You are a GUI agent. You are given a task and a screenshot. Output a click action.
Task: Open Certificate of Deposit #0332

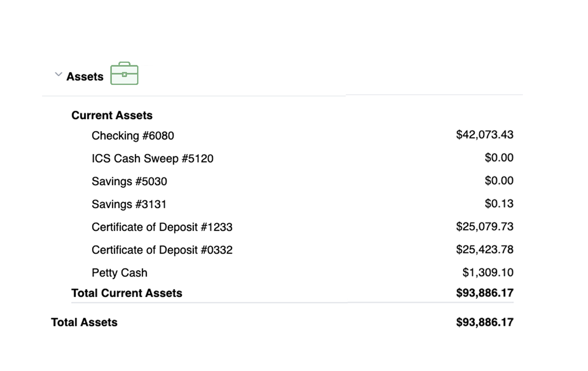click(x=162, y=250)
